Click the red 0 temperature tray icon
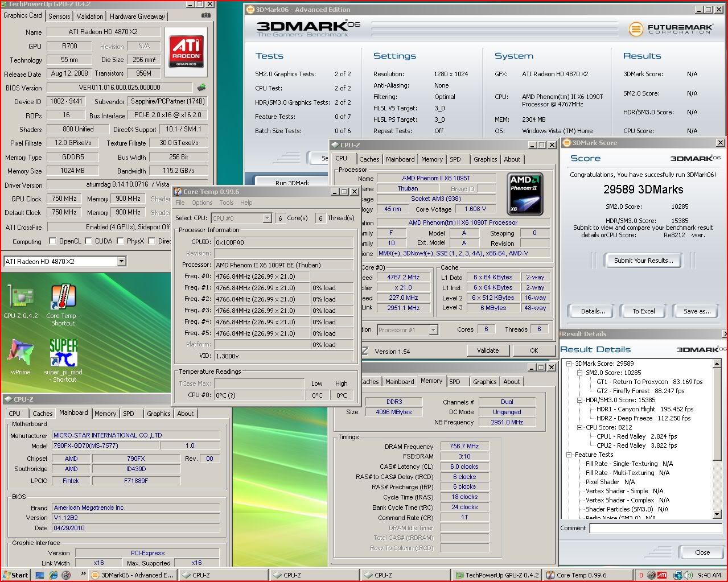 [x=641, y=575]
